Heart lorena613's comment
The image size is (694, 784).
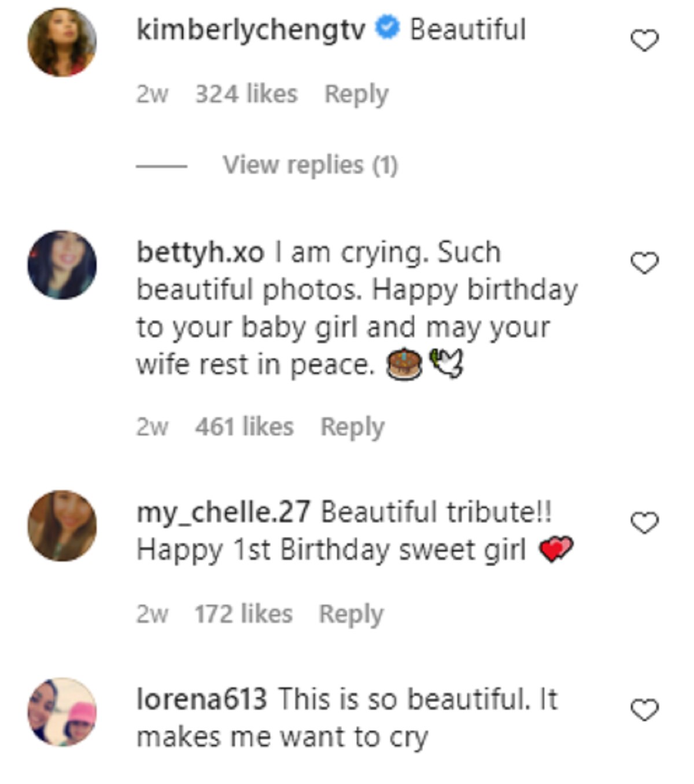(644, 710)
